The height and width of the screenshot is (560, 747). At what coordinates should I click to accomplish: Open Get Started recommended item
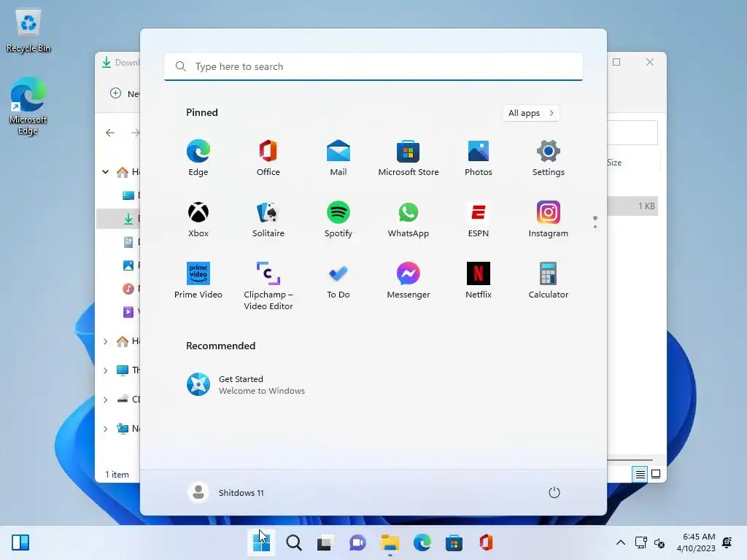(x=245, y=384)
